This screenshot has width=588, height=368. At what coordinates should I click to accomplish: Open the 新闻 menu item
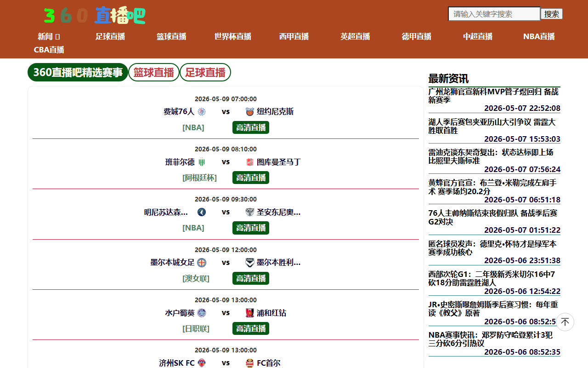point(49,36)
